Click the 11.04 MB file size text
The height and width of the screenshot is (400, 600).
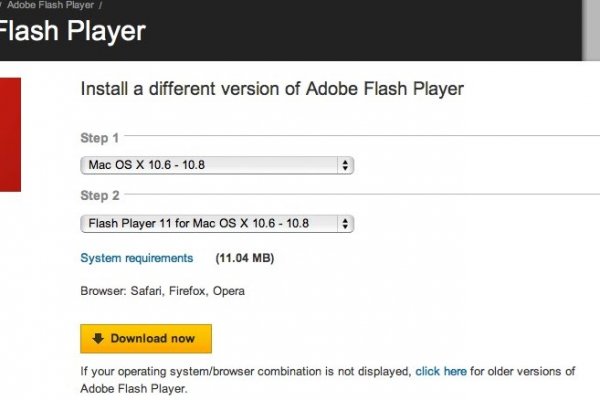pyautogui.click(x=245, y=258)
